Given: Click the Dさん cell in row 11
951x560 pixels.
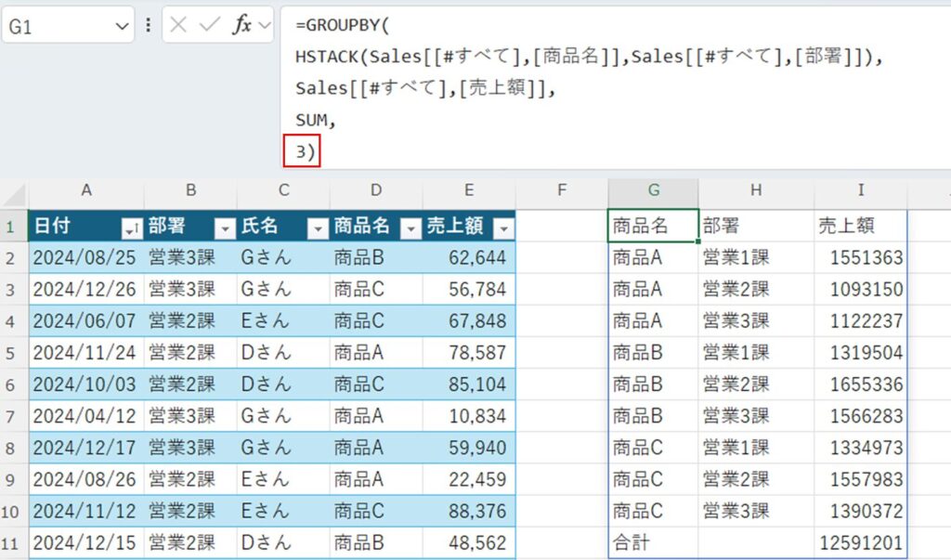Looking at the screenshot, I should point(283,543).
